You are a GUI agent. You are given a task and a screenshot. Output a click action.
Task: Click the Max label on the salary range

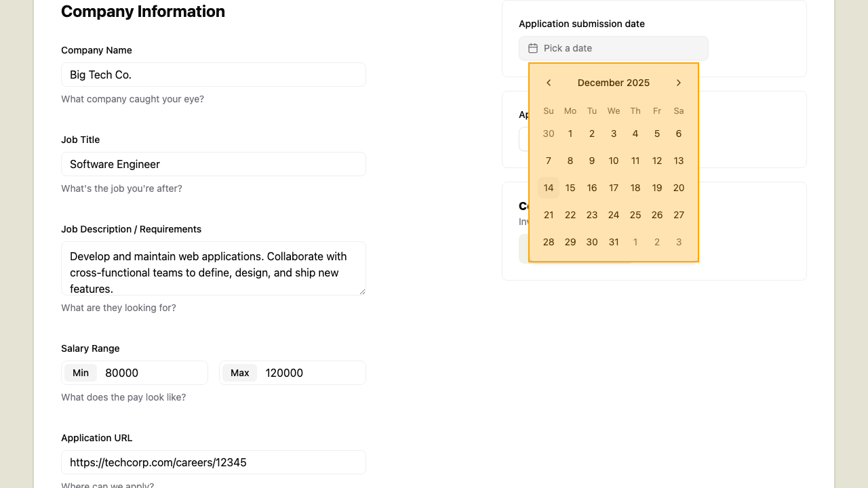tap(239, 372)
